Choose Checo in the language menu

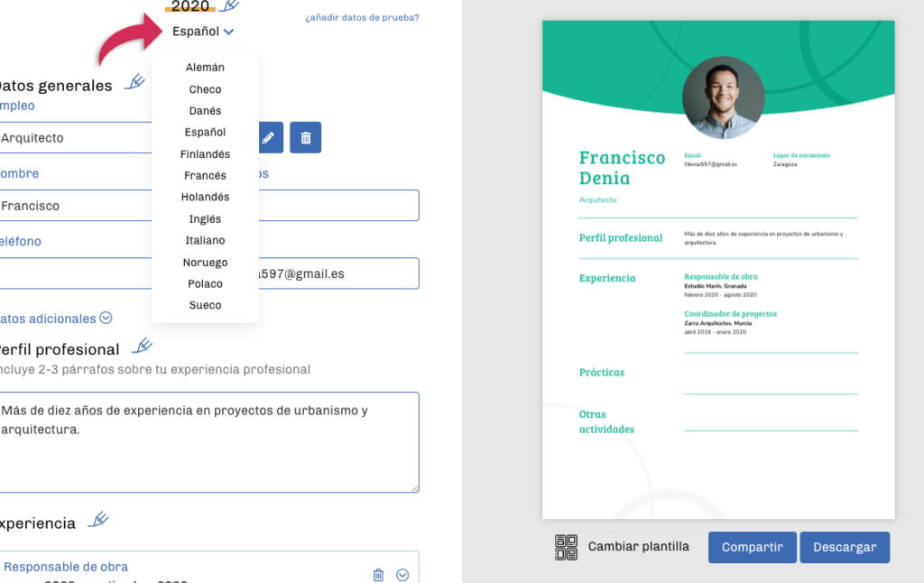click(x=205, y=89)
